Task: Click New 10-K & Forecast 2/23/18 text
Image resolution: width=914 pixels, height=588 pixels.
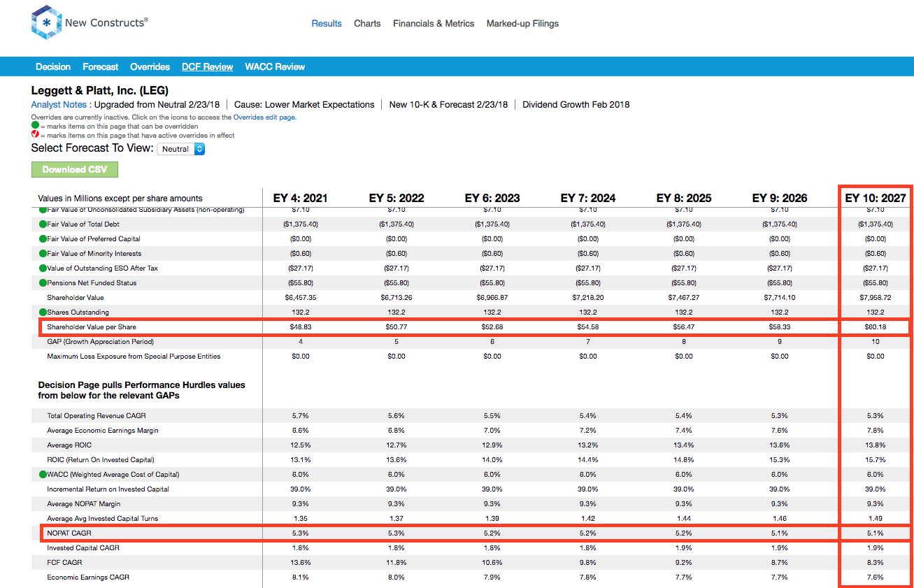Action: pos(448,105)
